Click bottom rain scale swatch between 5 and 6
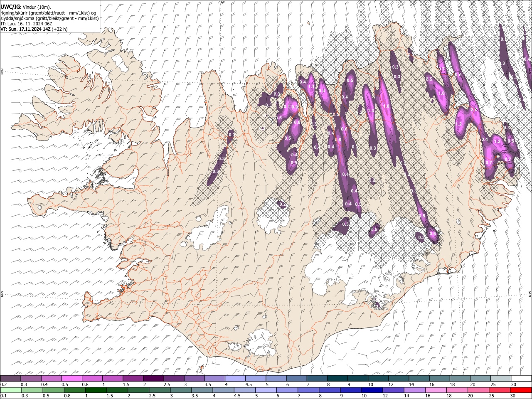The width and height of the screenshot is (532, 399). [266, 390]
